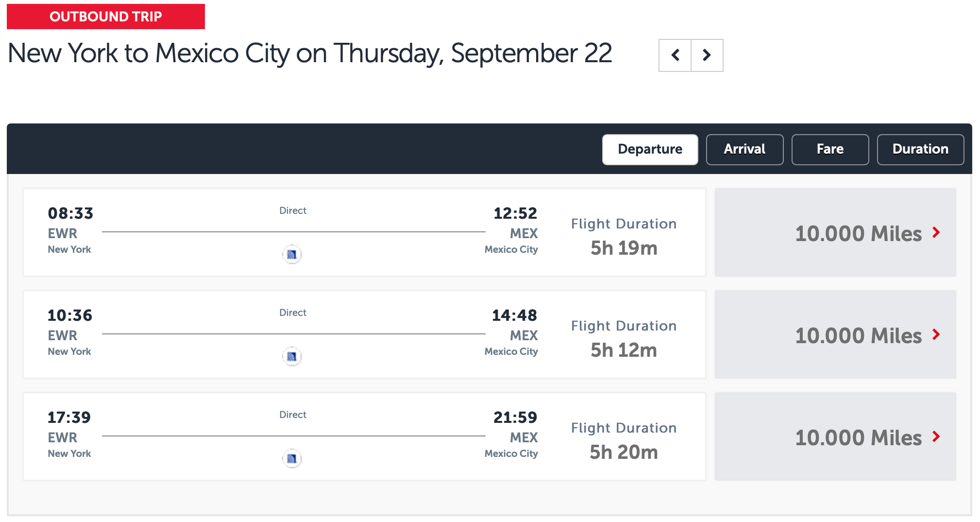Viewport: 980px width, 522px height.
Task: Go to the next day arrow
Action: click(x=707, y=55)
